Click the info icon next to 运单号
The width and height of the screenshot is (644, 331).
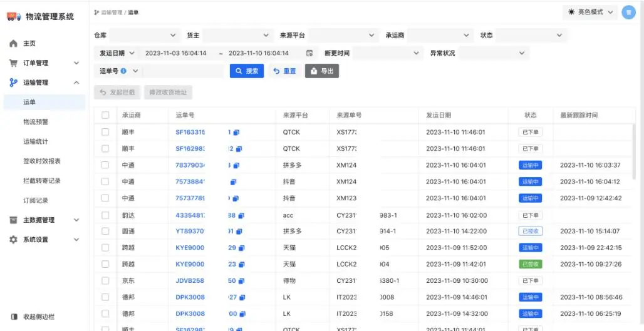coord(123,71)
